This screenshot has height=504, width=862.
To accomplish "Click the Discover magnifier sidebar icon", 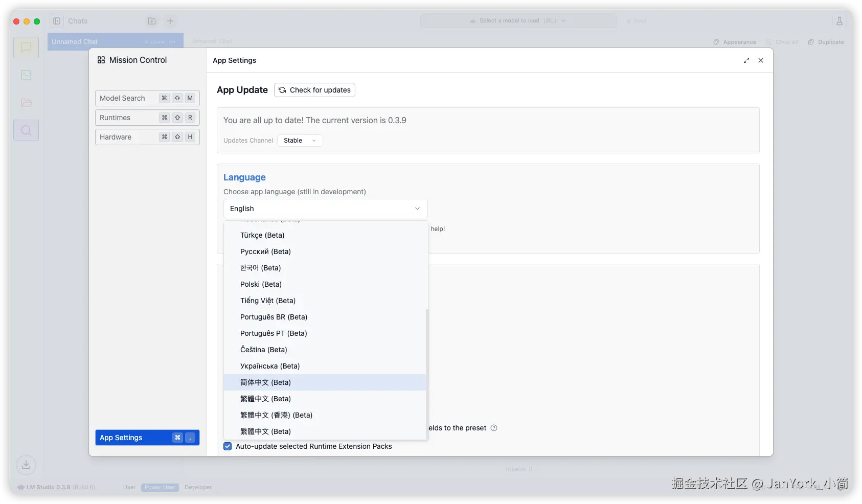I will (x=26, y=130).
